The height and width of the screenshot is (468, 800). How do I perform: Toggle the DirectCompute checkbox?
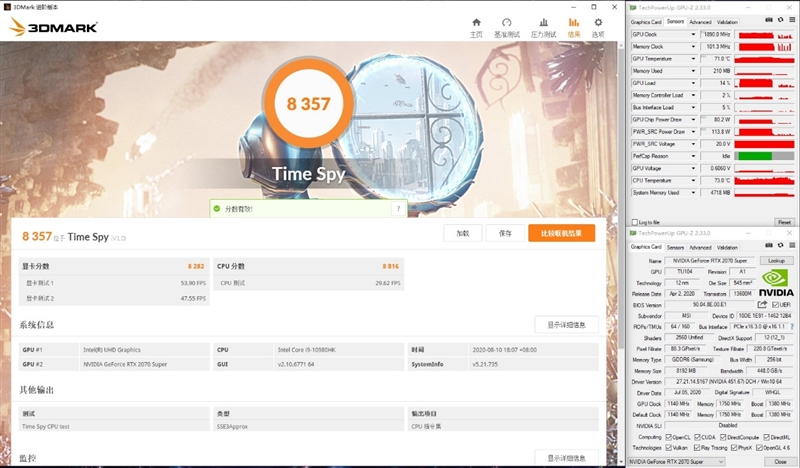pyautogui.click(x=723, y=437)
